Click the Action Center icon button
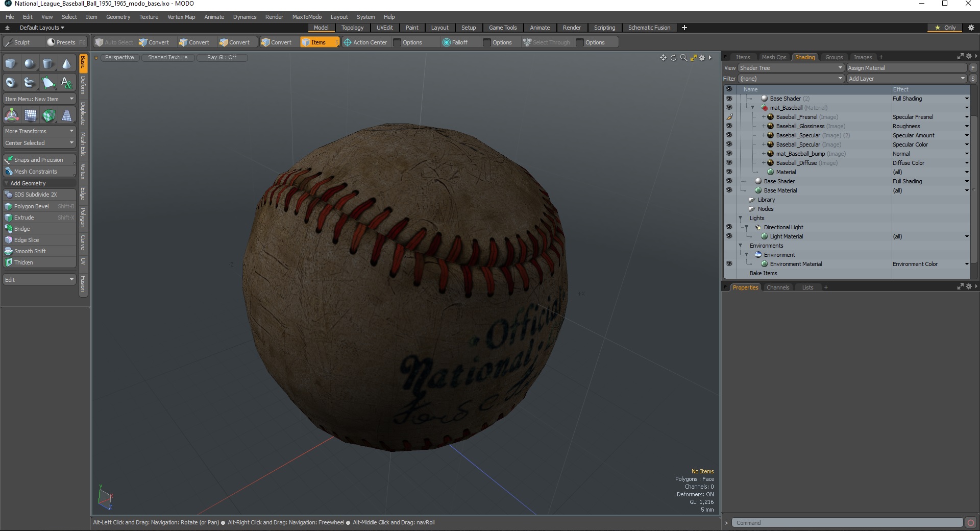 pyautogui.click(x=365, y=42)
